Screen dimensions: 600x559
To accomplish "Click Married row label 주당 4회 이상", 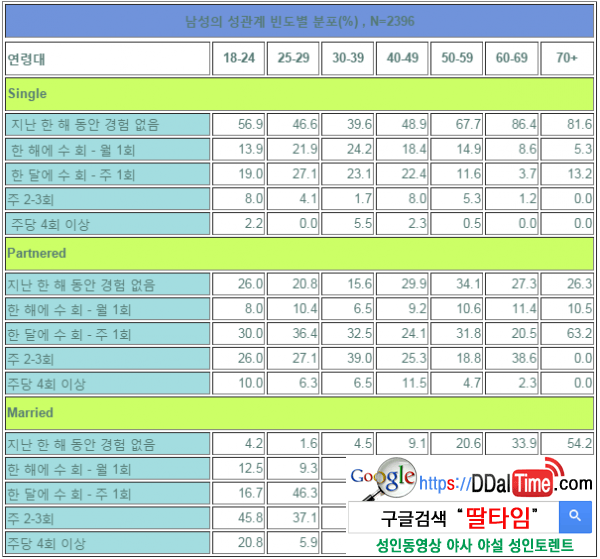I will coord(108,543).
